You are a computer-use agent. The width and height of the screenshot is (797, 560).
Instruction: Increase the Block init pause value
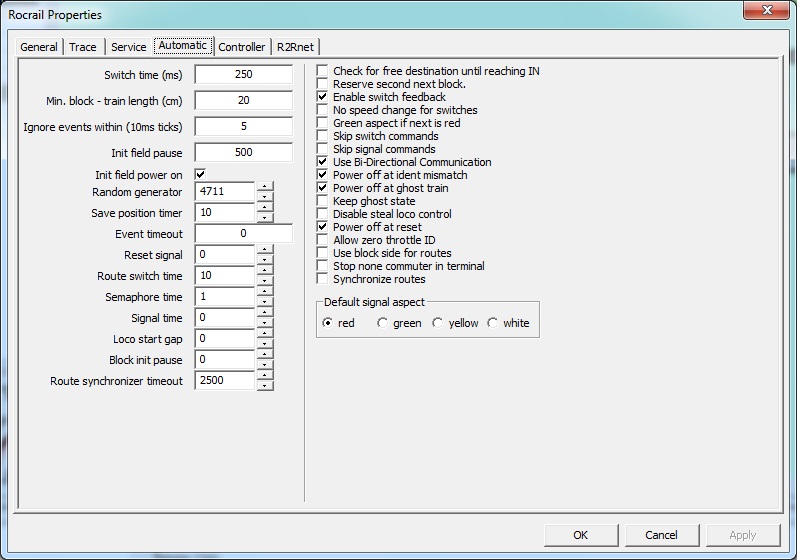(x=265, y=354)
